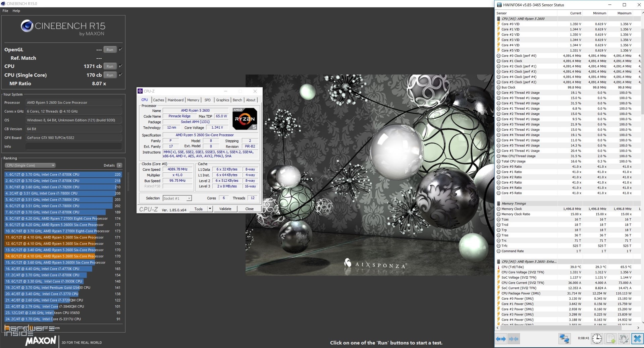
Task: Click the sensor icon beside Core #0 VID
Action: click(498, 24)
